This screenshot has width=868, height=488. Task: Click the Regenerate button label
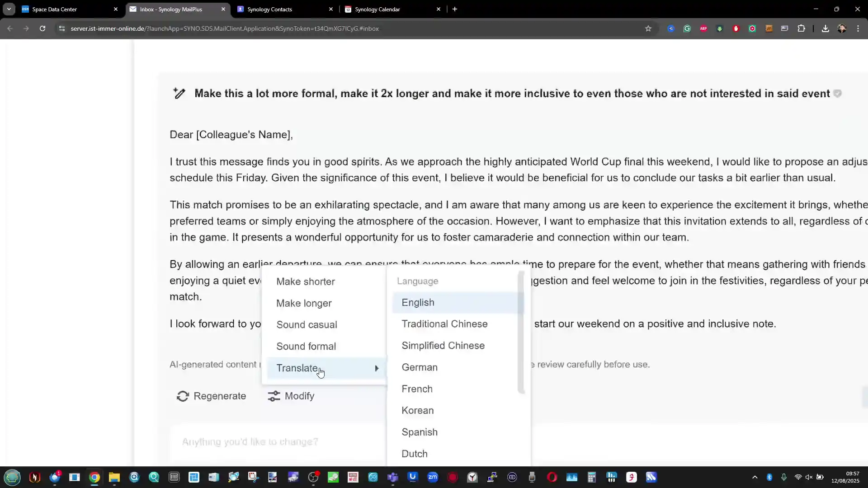coord(220,396)
